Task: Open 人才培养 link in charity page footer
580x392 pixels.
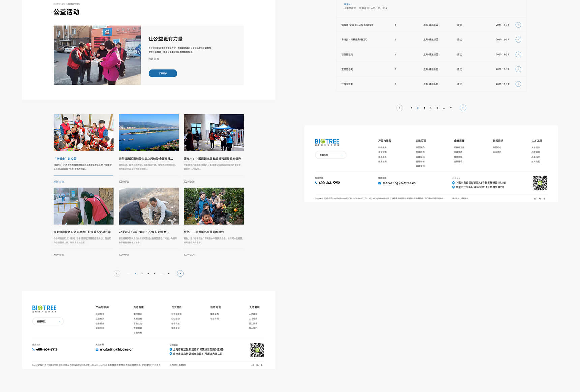Action: tap(253, 319)
